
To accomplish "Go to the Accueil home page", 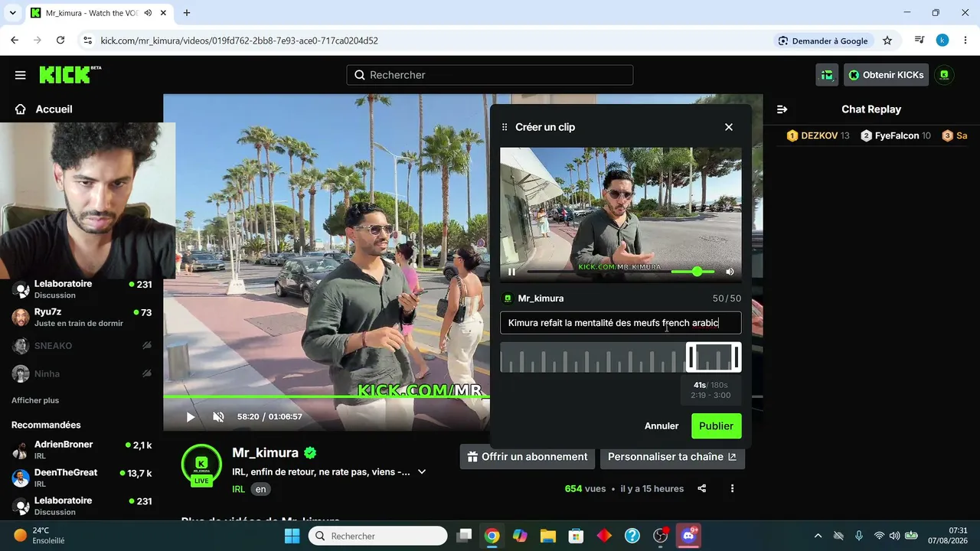I will 44,109.
